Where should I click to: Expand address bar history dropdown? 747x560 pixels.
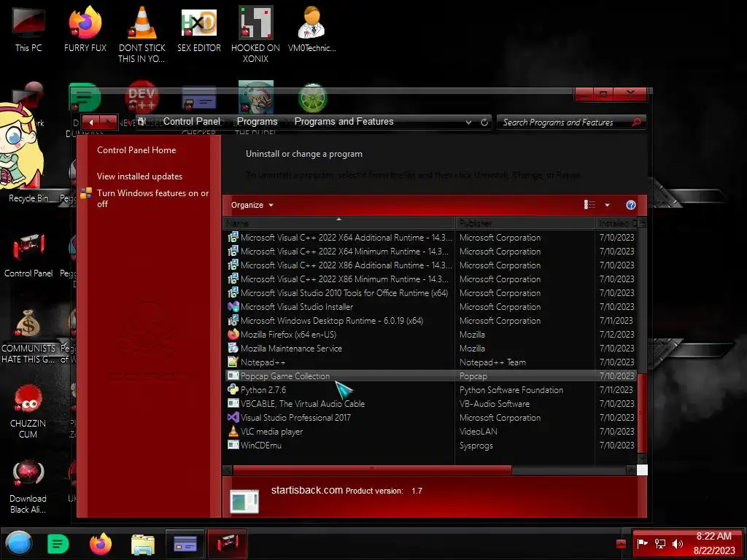[x=468, y=122]
